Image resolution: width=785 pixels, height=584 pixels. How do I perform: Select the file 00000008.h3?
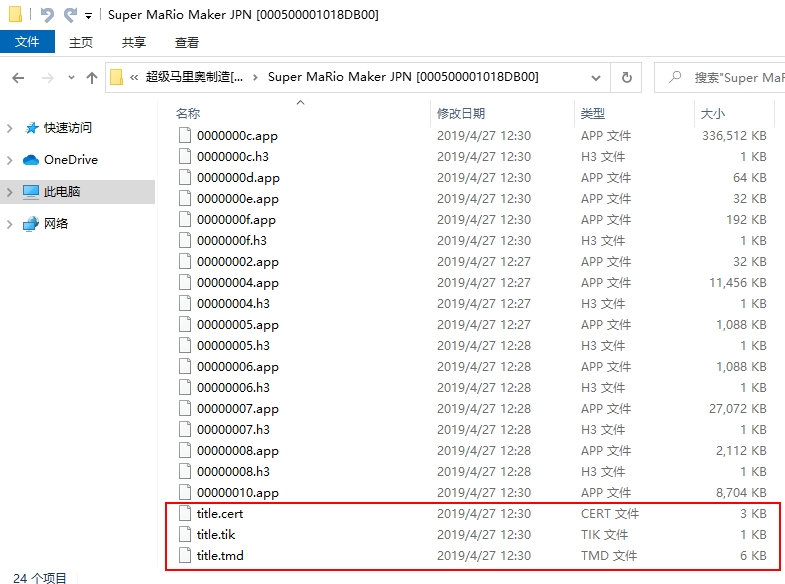(x=233, y=472)
